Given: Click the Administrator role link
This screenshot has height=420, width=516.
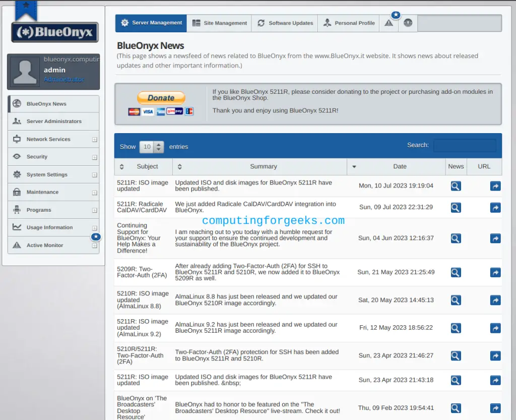Looking at the screenshot, I should click(64, 80).
